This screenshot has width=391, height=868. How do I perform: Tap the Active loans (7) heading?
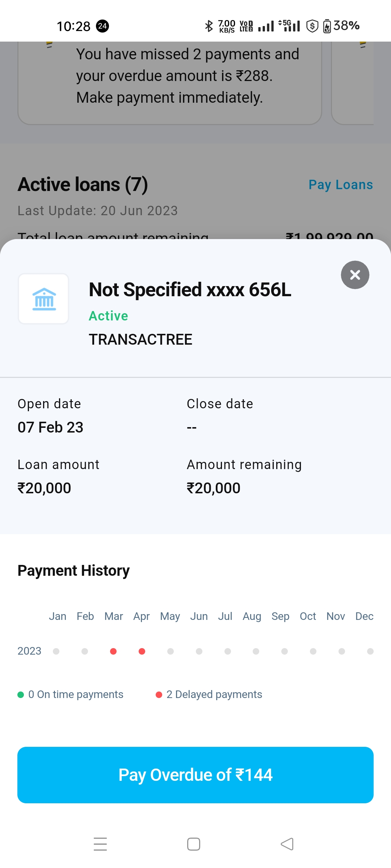(83, 184)
